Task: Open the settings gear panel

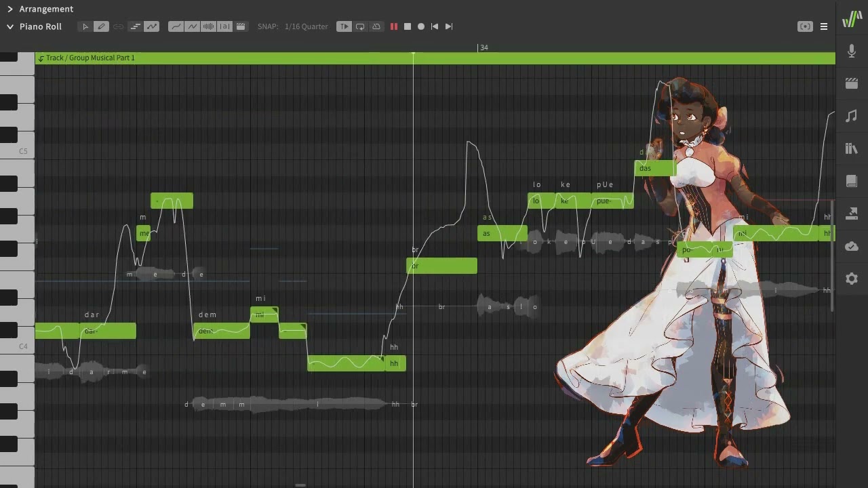Action: coord(852,279)
